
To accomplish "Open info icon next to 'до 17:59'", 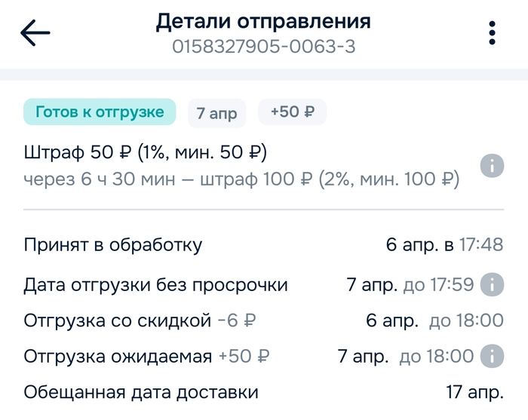I will 492,285.
